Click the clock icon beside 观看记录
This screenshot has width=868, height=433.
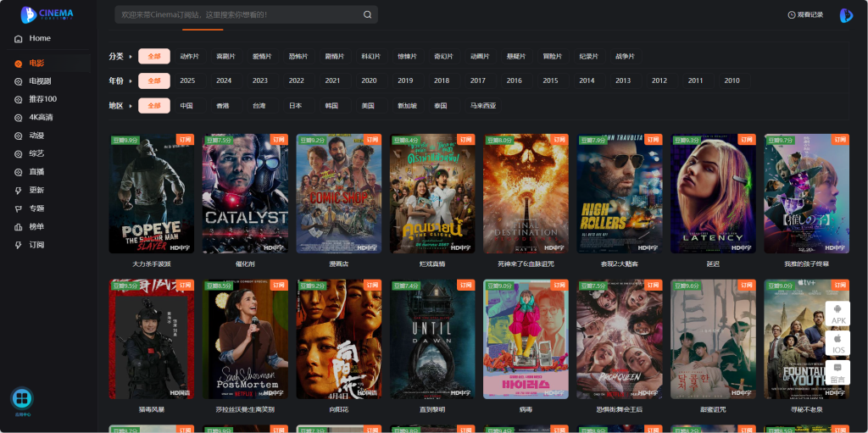click(792, 15)
